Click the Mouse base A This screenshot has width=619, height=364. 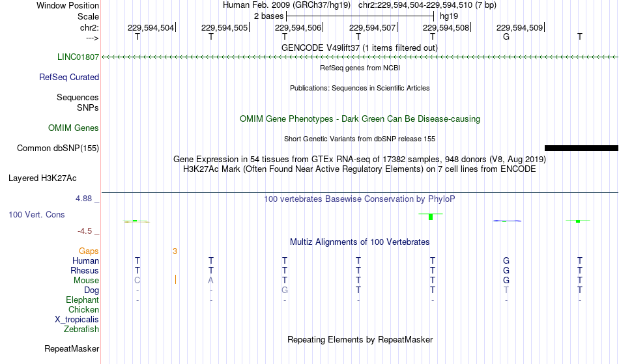coord(211,281)
